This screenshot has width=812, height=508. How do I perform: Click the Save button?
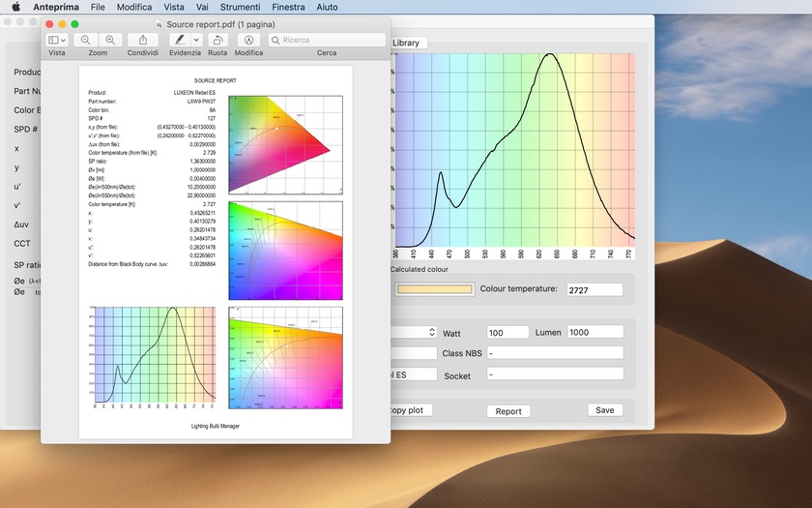[x=604, y=410]
